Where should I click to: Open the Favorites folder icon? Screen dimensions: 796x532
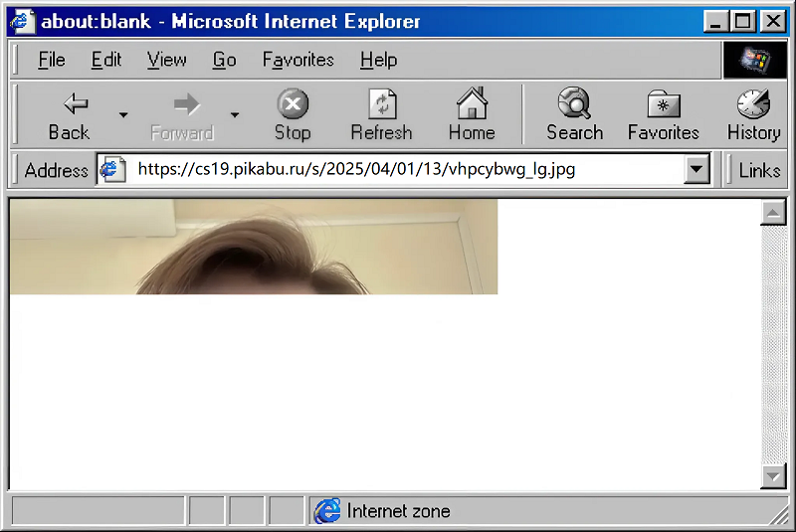pos(663,103)
